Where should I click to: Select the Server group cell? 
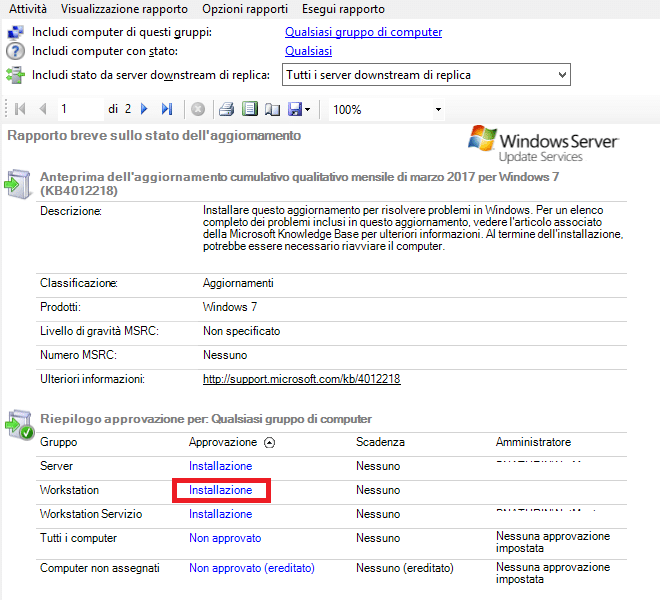click(56, 466)
